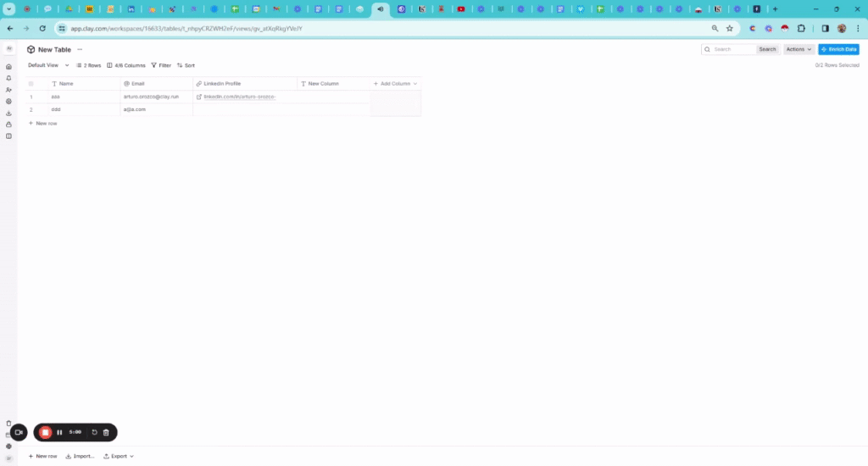Toggle the browser side panel
The width and height of the screenshot is (868, 466).
coord(825,28)
